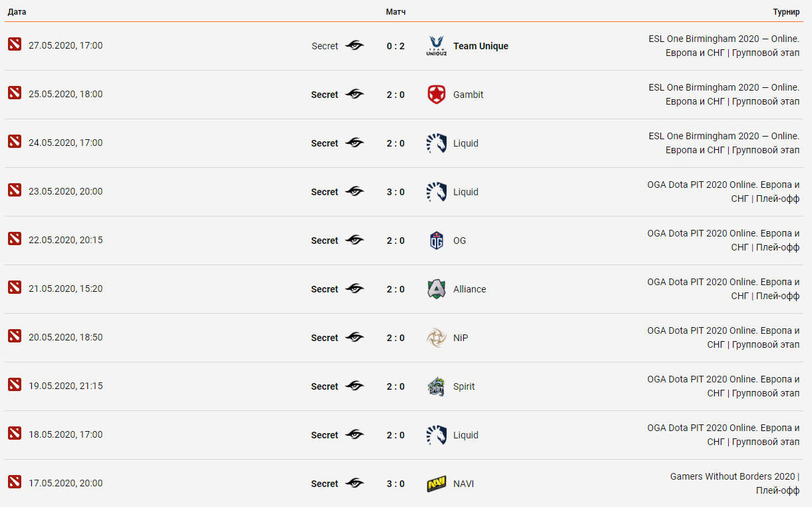Select the Alliance team name
This screenshot has height=507, width=812.
[x=469, y=289]
